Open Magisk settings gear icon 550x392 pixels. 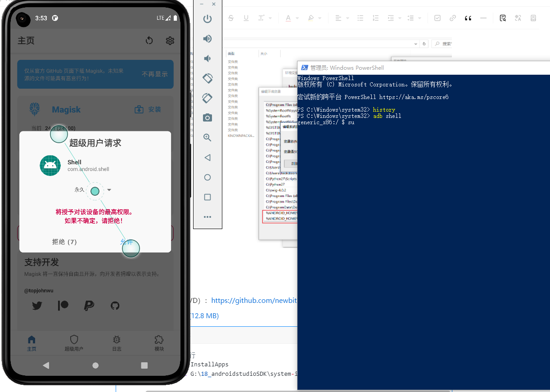(170, 41)
